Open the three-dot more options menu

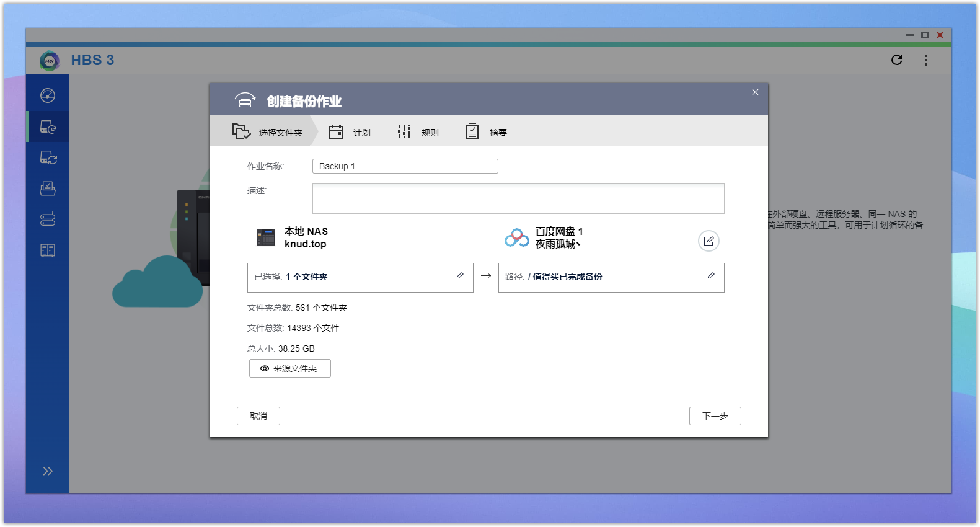tap(926, 60)
